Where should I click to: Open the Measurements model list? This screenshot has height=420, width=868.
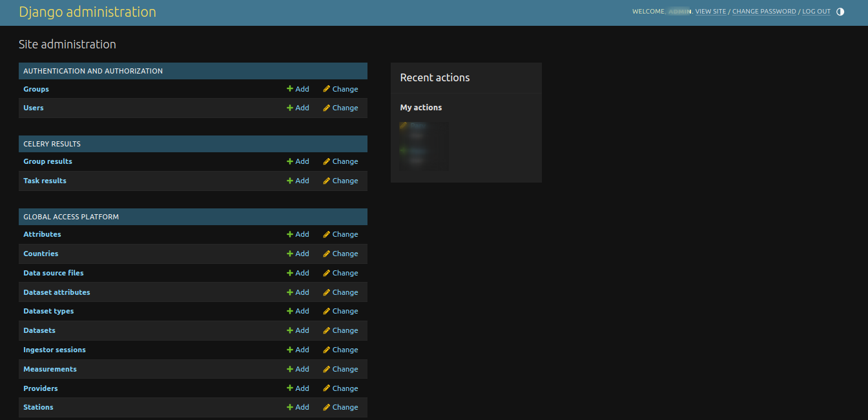[50, 369]
